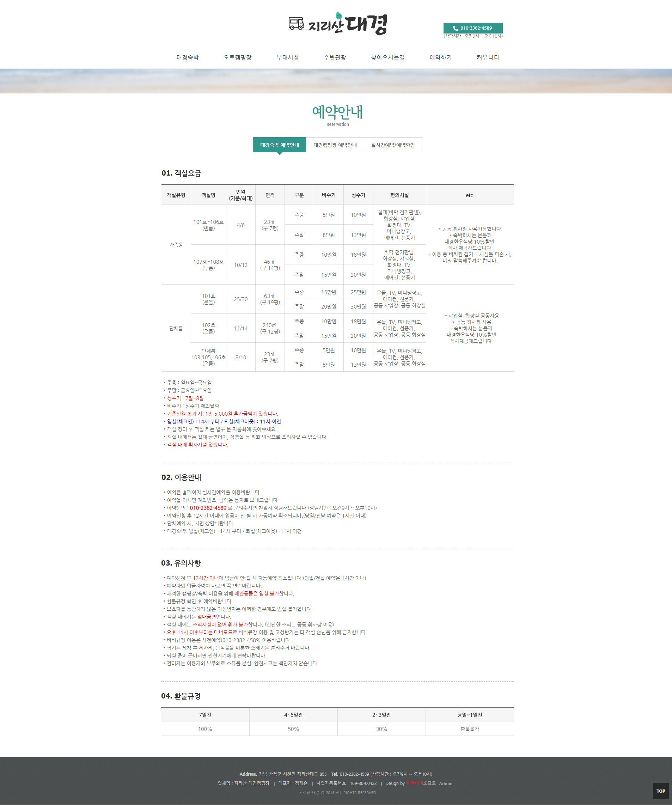Screen dimensions: 672x805
Task: Click the phone number 010-2382-4589 button
Action: 473,28
